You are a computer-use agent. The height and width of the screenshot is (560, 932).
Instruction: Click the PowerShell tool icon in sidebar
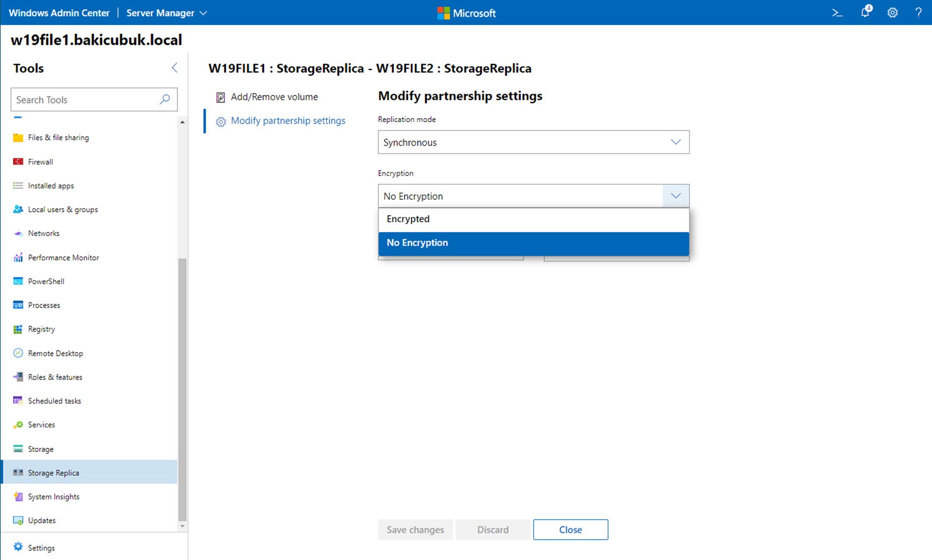(18, 281)
